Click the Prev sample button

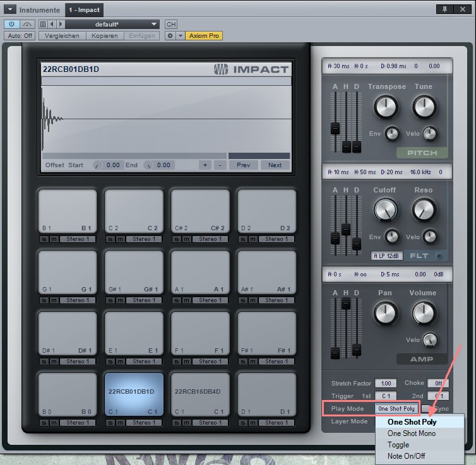(x=243, y=165)
